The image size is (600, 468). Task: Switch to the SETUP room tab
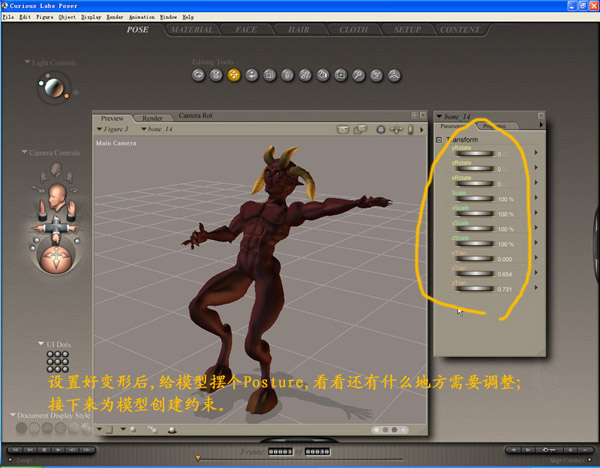coord(408,29)
